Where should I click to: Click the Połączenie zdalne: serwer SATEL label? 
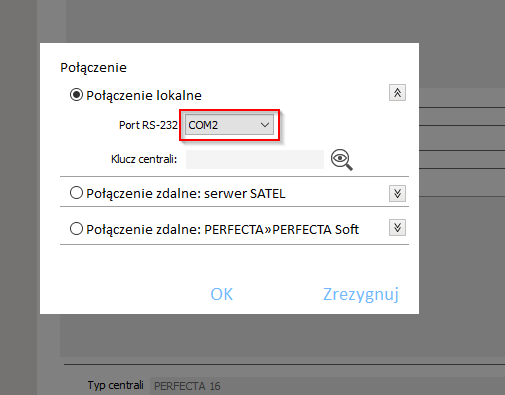point(186,194)
